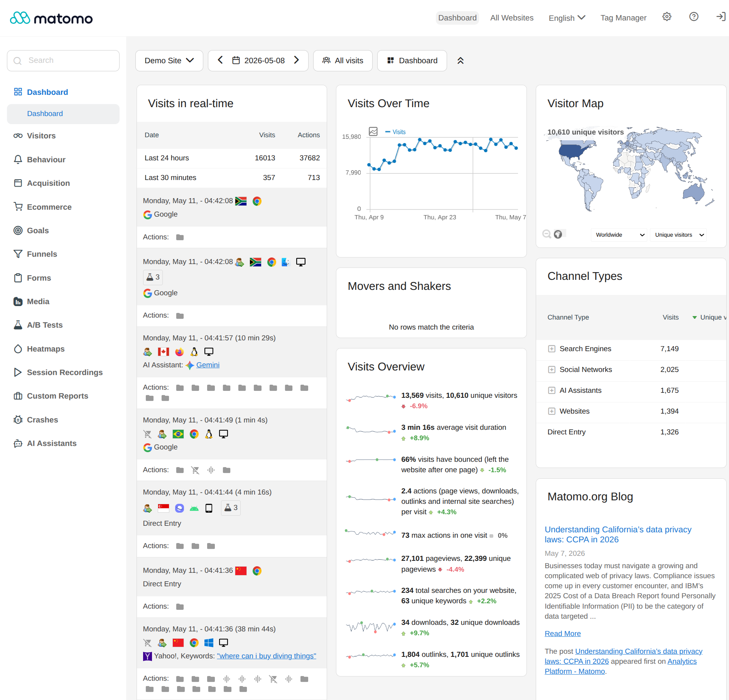Click the sidebar Search field
The width and height of the screenshot is (729, 700).
click(x=63, y=61)
